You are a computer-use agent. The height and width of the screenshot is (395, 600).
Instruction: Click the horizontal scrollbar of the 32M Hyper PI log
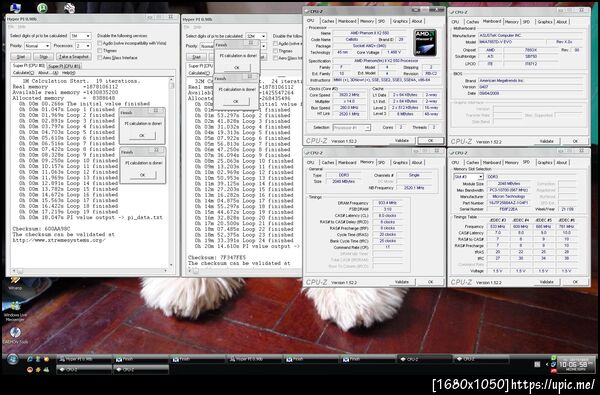click(246, 271)
